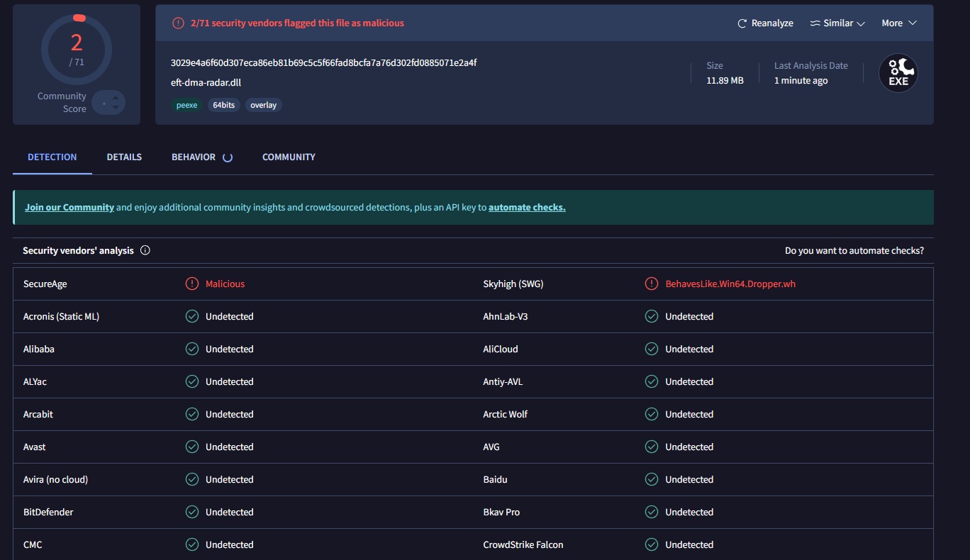Select the overlay tag

point(264,105)
